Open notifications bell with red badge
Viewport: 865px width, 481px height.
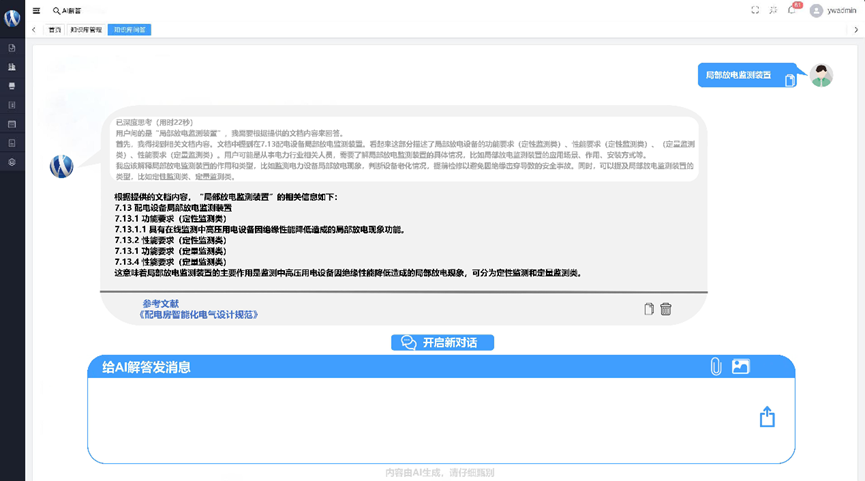[x=792, y=9]
